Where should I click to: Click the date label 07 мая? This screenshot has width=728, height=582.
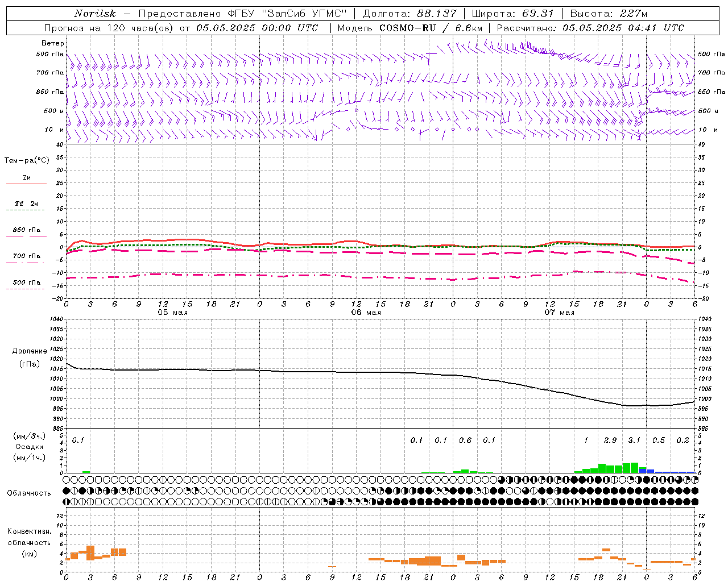pyautogui.click(x=559, y=313)
